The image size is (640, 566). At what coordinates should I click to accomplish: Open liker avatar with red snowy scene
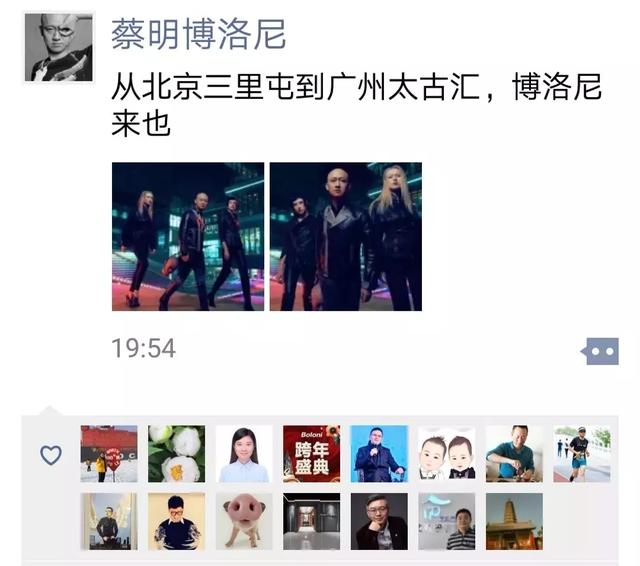(109, 454)
